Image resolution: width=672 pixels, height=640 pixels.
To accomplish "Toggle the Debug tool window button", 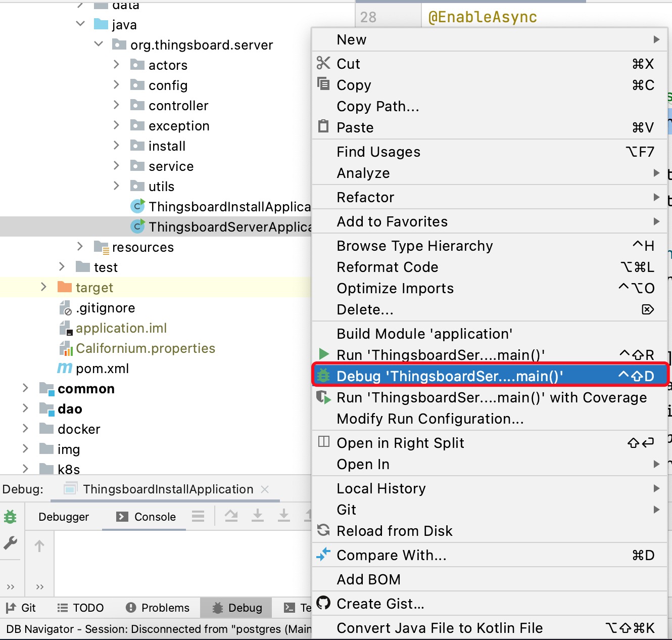I will click(237, 608).
